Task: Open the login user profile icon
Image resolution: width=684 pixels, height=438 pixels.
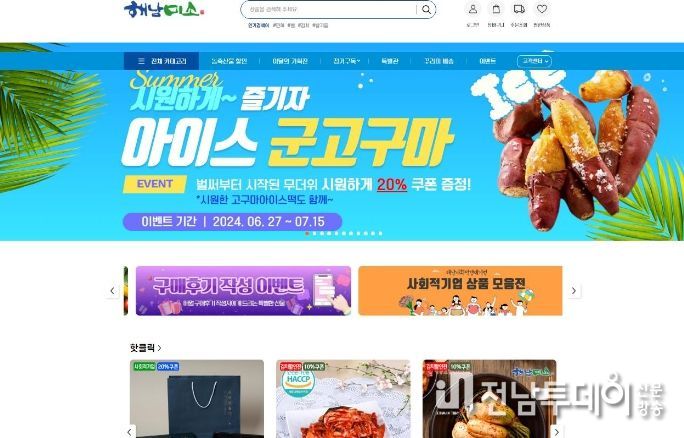Action: click(x=472, y=9)
